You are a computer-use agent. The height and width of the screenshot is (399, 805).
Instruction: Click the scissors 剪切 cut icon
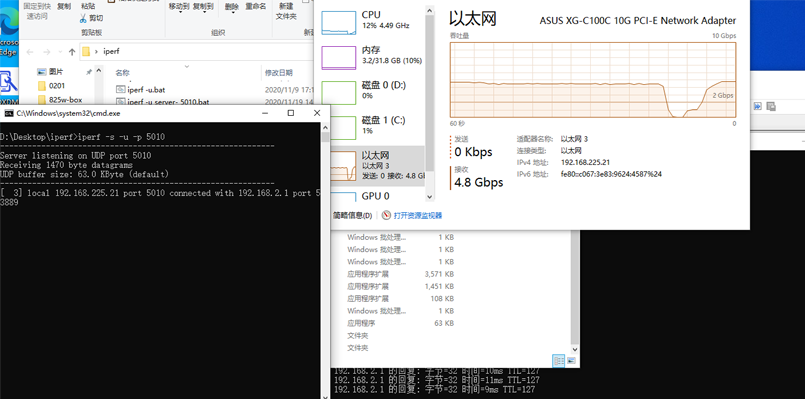point(83,18)
